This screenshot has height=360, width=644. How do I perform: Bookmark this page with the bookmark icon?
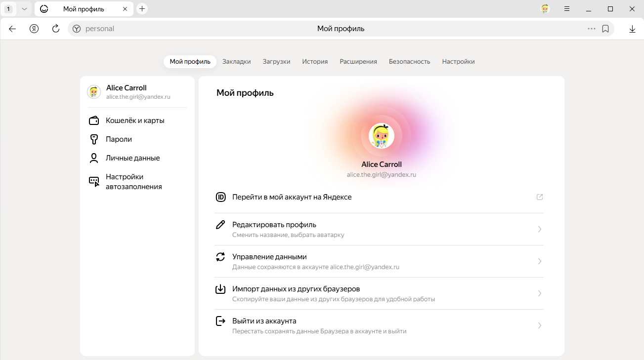[605, 29]
